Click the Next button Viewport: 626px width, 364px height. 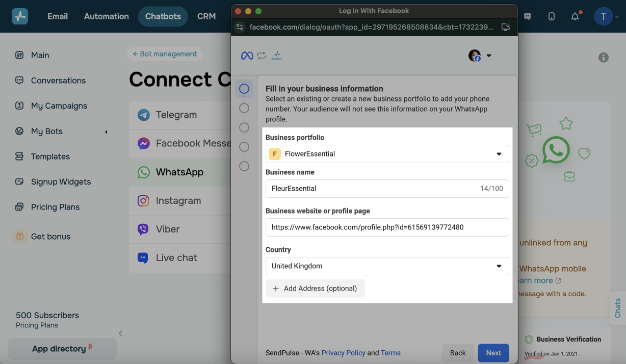(493, 353)
